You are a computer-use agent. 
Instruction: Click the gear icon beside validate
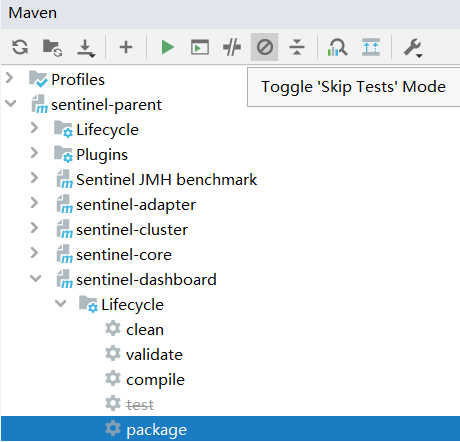pyautogui.click(x=113, y=353)
